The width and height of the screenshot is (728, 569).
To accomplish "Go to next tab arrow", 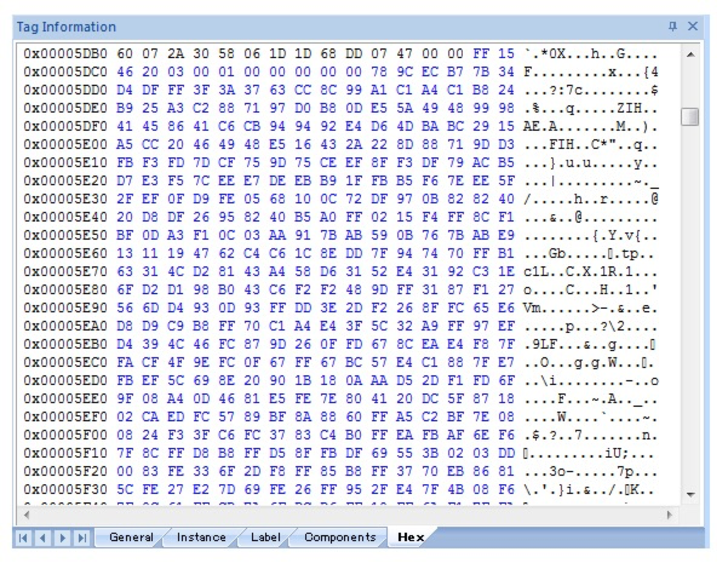I will click(x=62, y=537).
